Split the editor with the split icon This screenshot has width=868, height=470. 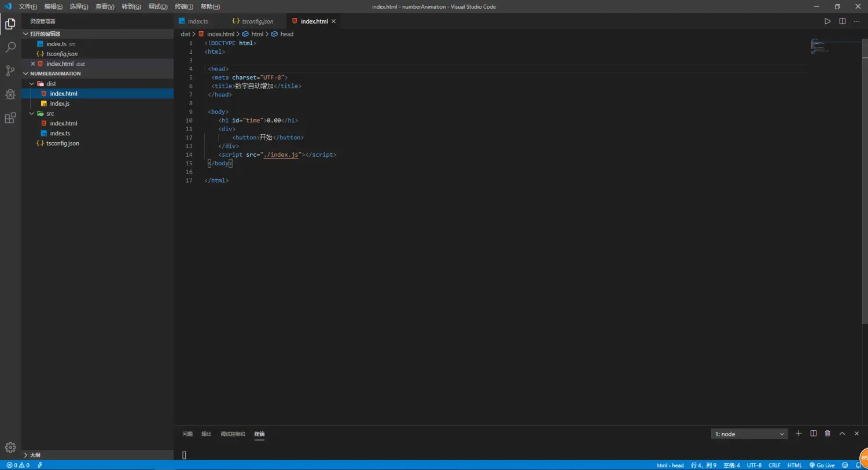pos(842,21)
